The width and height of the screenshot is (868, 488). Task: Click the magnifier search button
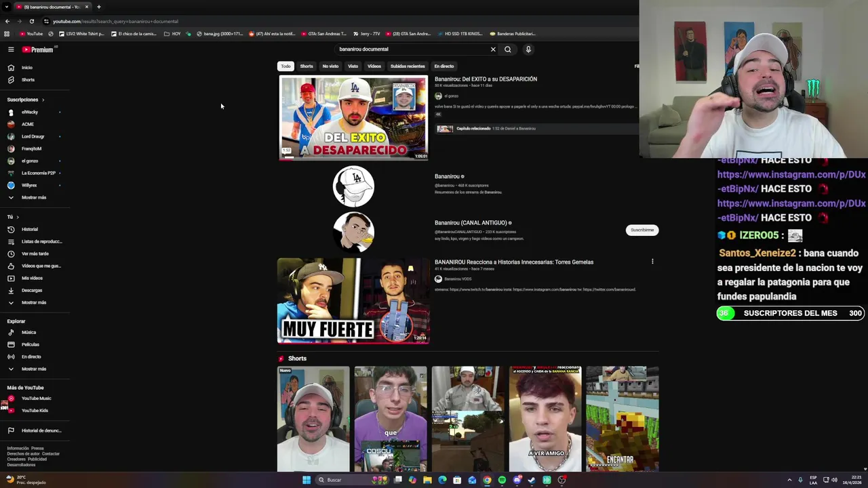(508, 49)
